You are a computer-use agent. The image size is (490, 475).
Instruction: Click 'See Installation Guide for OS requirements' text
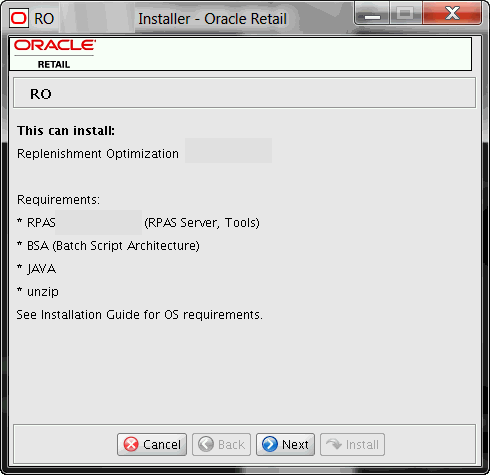click(x=139, y=315)
